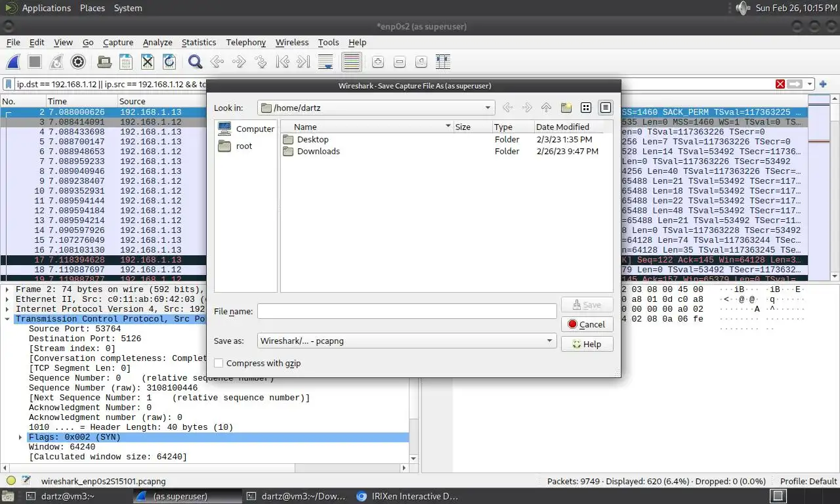Jump to the first packet icon
Image resolution: width=840 pixels, height=504 pixels.
(282, 62)
